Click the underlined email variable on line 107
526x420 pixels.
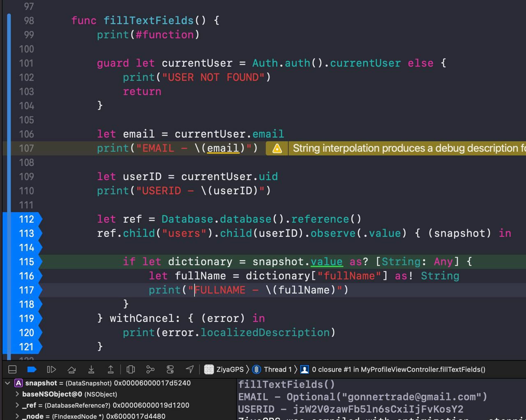(223, 148)
